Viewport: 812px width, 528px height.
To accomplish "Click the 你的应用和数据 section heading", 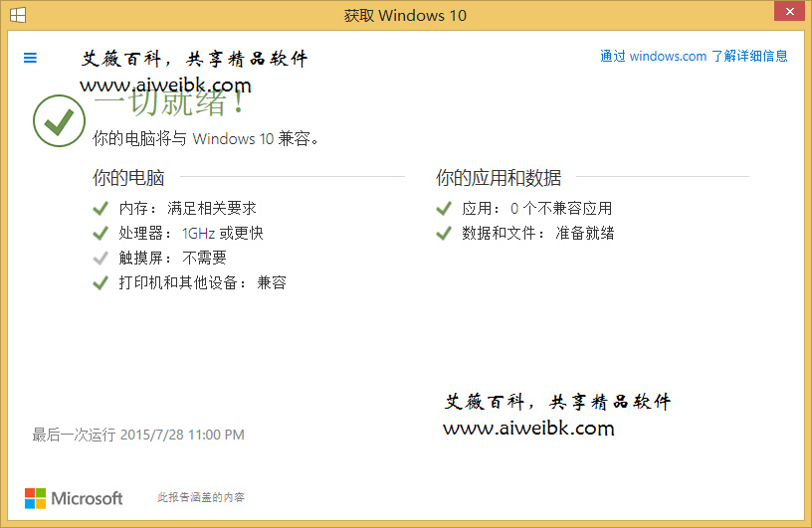I will [499, 178].
